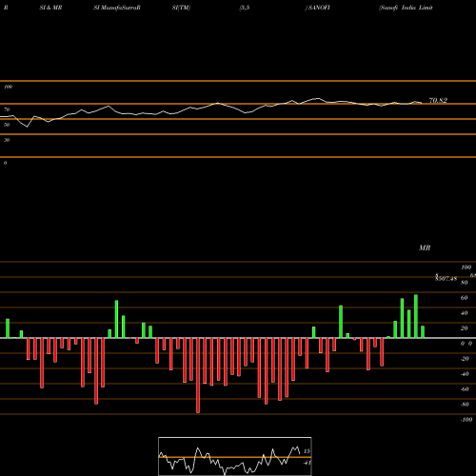476x476 pixels.
Task: Click the RSI axis label 30
Action: (7, 140)
